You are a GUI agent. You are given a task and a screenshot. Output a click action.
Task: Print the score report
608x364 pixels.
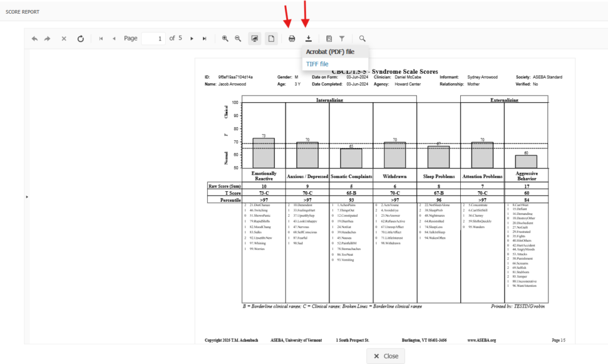pyautogui.click(x=292, y=39)
